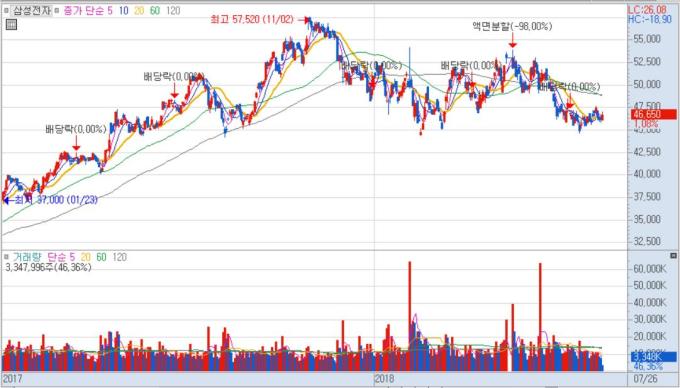Viewport: 680px width, 388px height.
Task: Click the small square before 거래량
Action: (x=7, y=257)
